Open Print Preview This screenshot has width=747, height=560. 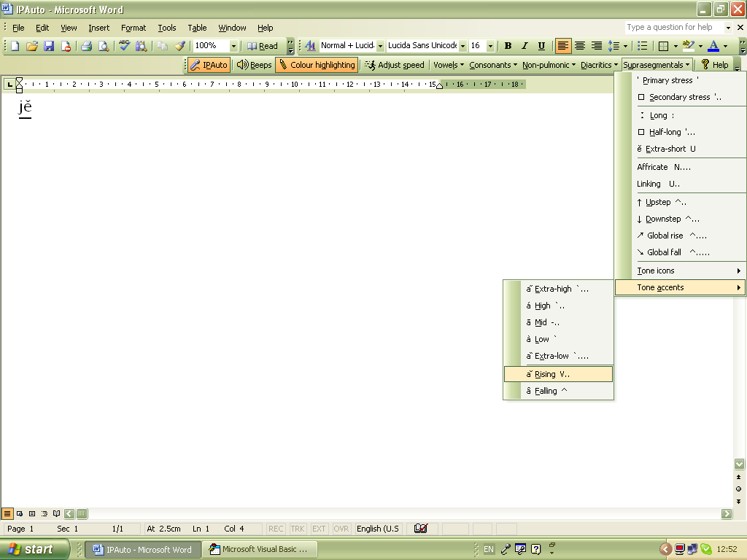click(102, 45)
